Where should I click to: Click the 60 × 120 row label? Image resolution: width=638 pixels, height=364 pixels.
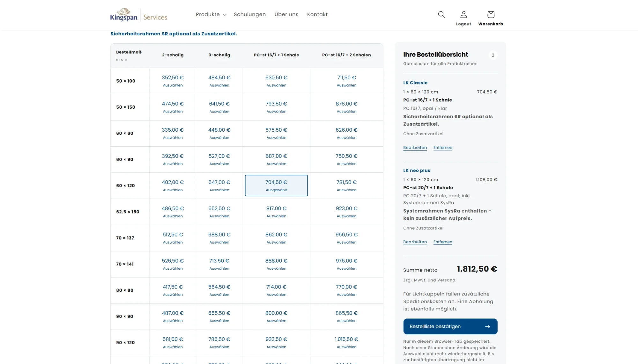125,186
